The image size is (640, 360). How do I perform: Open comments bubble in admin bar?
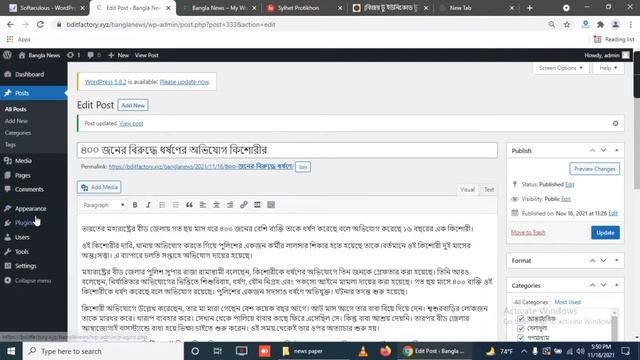(94, 55)
